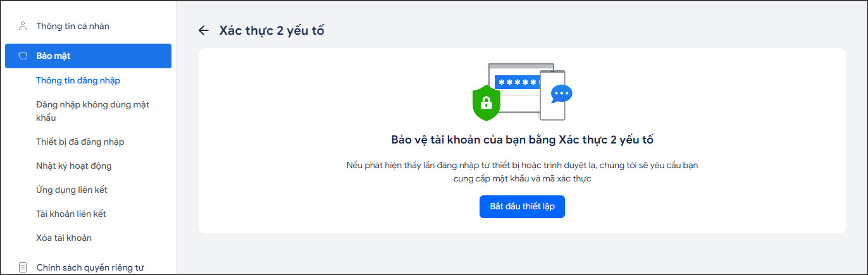
Task: Go to Đăng nhập không dùng mật khẩu
Action: coord(93,111)
